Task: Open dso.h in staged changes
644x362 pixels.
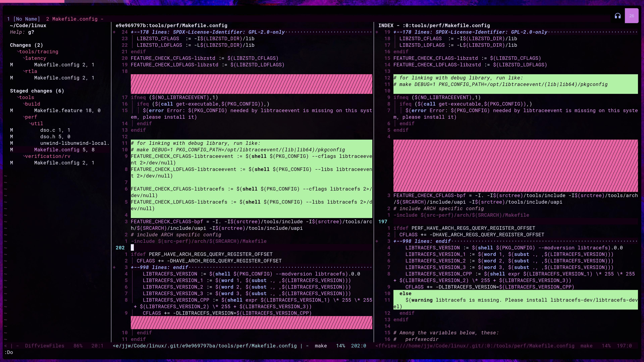Action: pos(47,137)
